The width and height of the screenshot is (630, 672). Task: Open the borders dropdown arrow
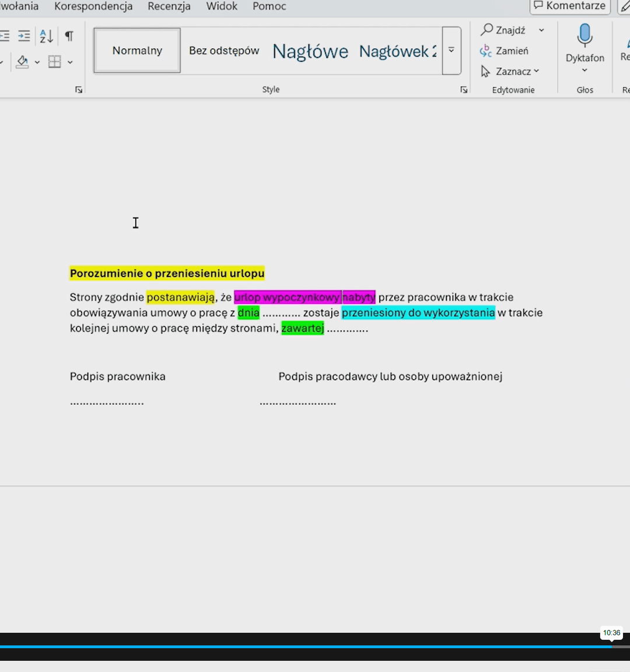tap(70, 62)
